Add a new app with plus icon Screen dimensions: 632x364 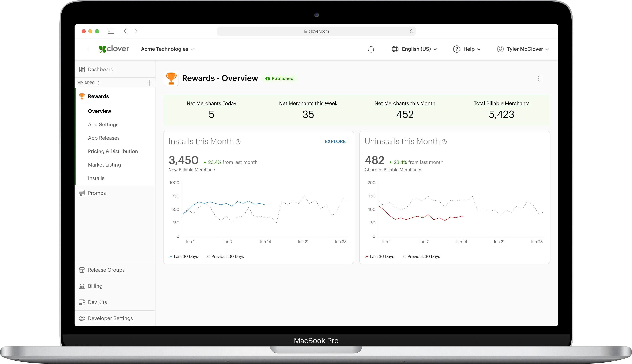tap(149, 83)
